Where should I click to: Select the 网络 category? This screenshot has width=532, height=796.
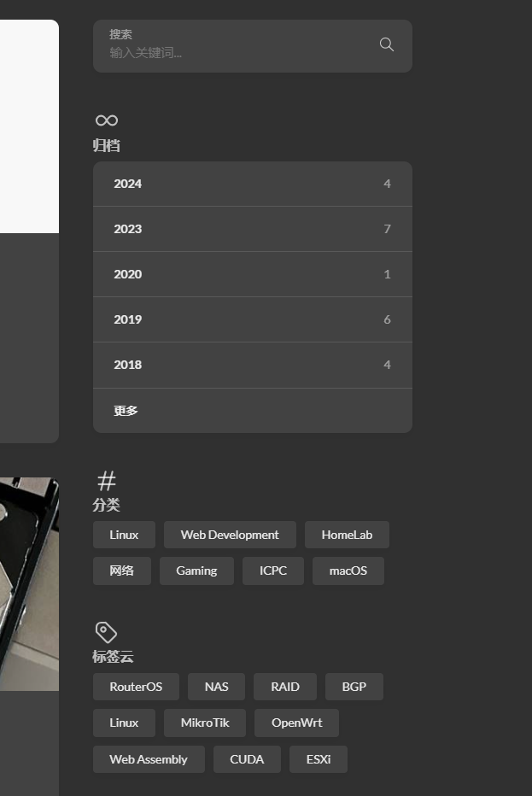click(122, 571)
